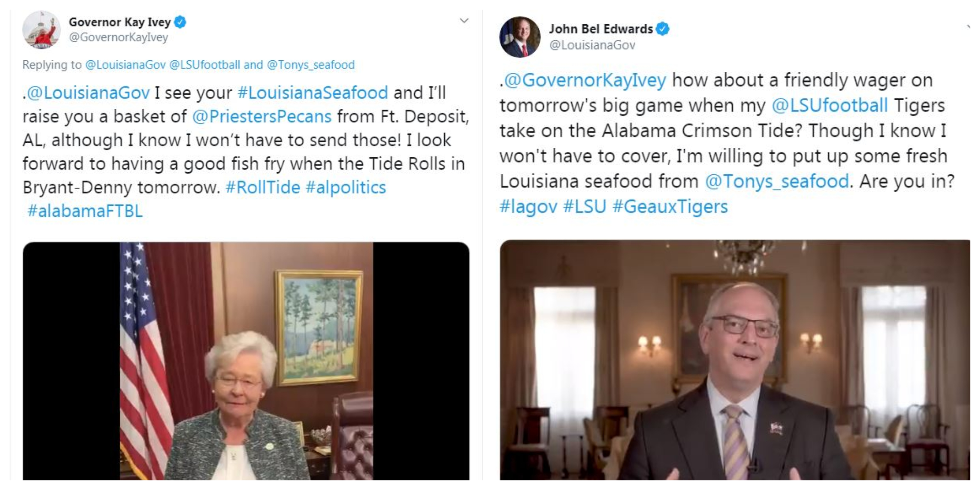
Task: Click the @LouisianaGov handle under Edwards' name
Action: (x=592, y=45)
